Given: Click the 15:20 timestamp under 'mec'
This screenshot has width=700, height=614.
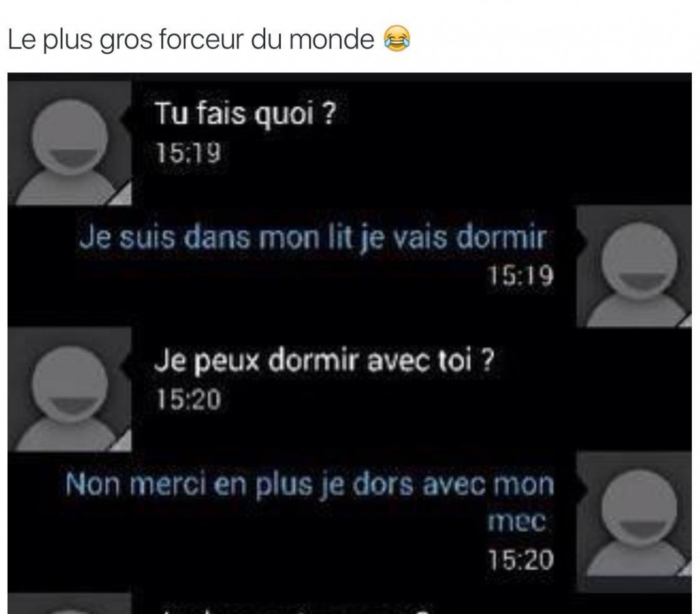Looking at the screenshot, I should pos(520,560).
